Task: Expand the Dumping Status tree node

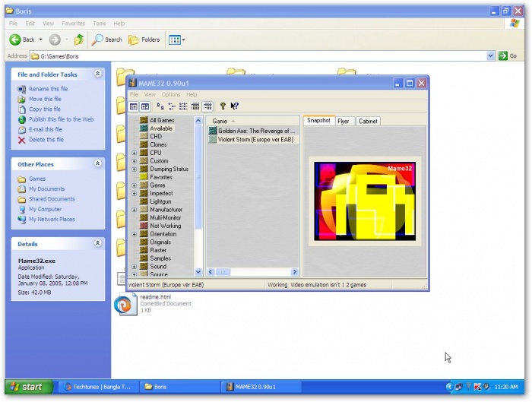Action: point(135,169)
